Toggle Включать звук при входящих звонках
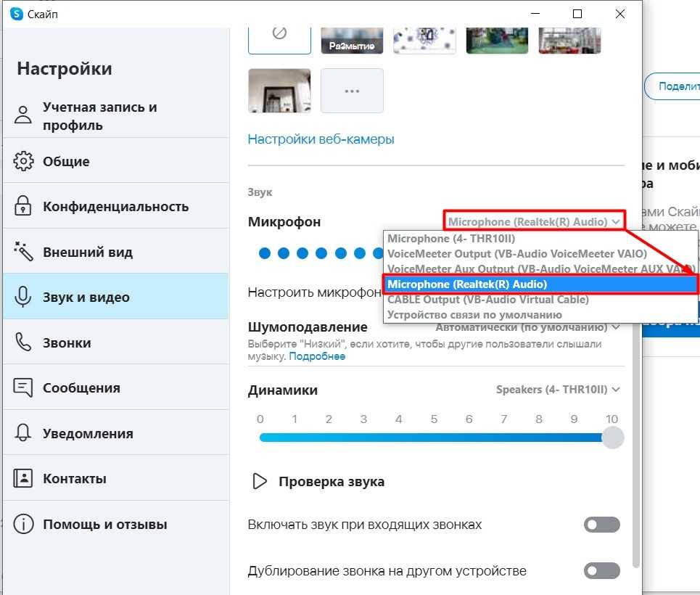Image resolution: width=700 pixels, height=595 pixels. pos(602,525)
